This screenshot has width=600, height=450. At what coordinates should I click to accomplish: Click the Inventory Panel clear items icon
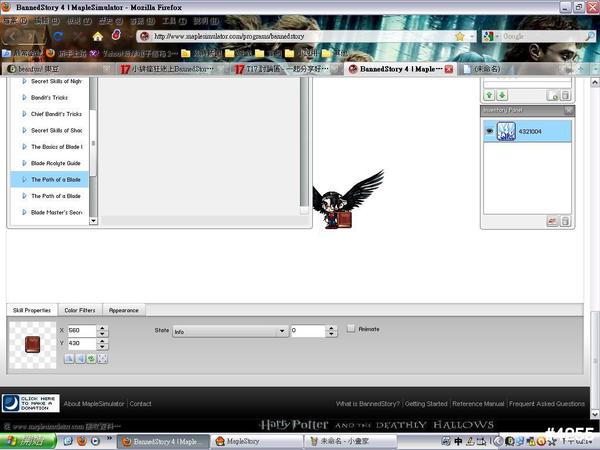552,221
